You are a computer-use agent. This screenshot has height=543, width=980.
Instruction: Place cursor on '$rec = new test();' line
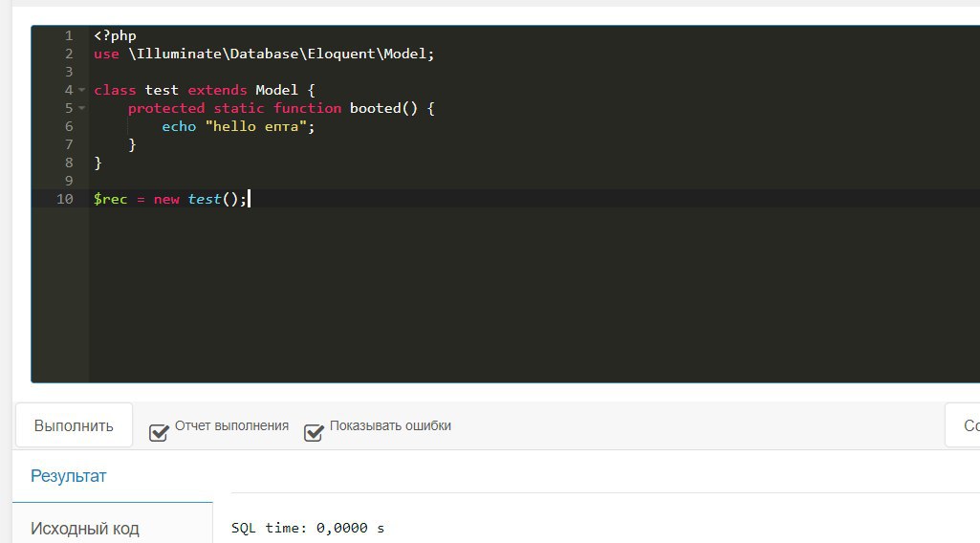pyautogui.click(x=170, y=199)
